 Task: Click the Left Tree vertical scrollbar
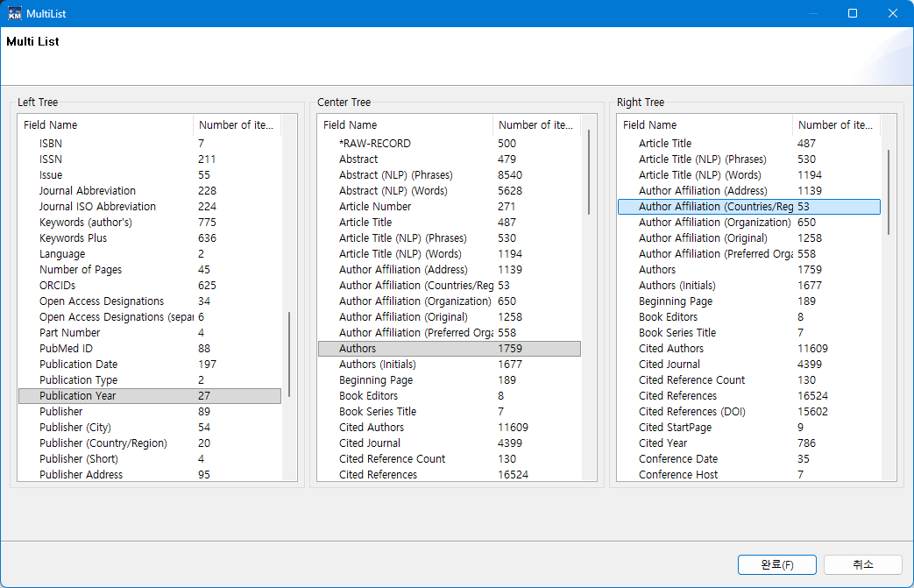click(x=289, y=355)
